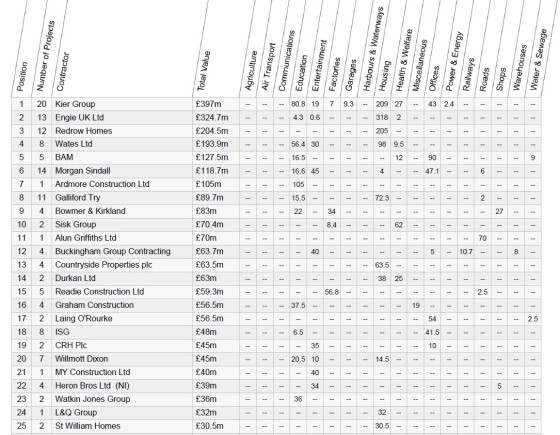Click Ardmore Construction Ltd
This screenshot has width=560, height=435.
point(102,184)
